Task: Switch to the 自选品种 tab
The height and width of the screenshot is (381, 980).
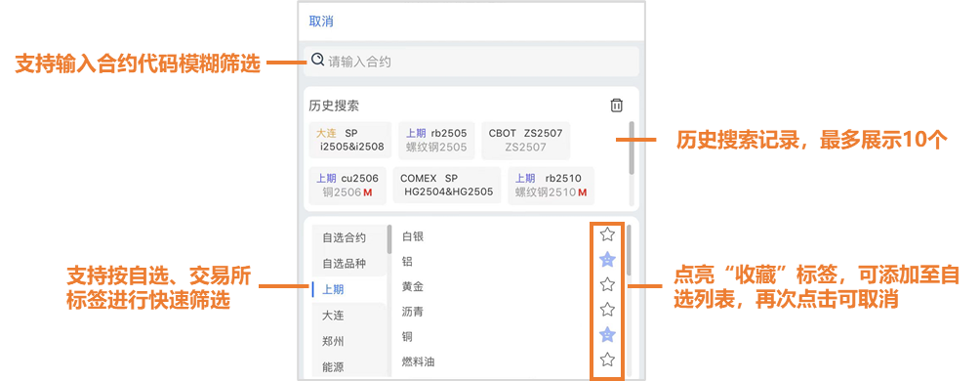Action: [345, 264]
